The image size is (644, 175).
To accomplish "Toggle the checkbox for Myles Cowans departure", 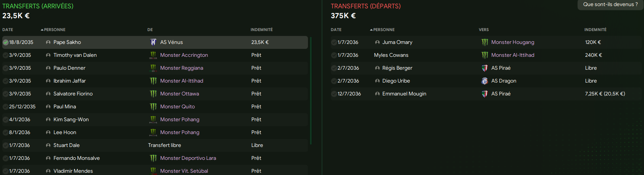I will click(334, 55).
